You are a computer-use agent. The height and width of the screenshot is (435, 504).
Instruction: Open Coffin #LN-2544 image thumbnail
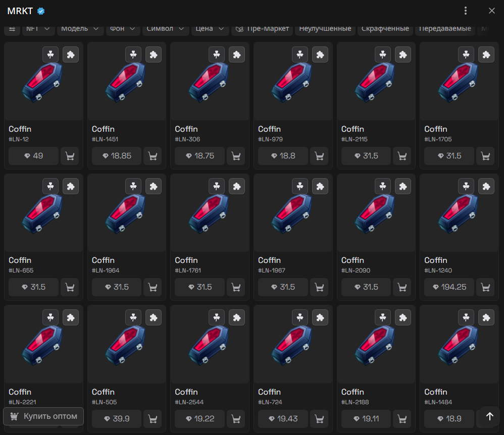coord(210,344)
